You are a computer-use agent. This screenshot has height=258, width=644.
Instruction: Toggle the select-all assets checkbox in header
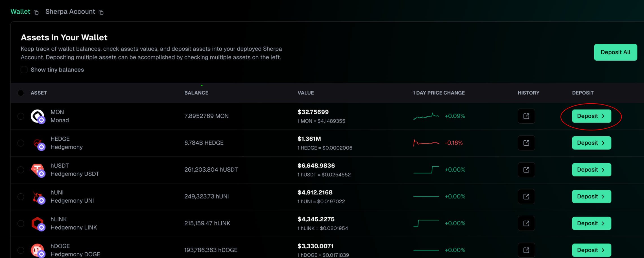21,93
